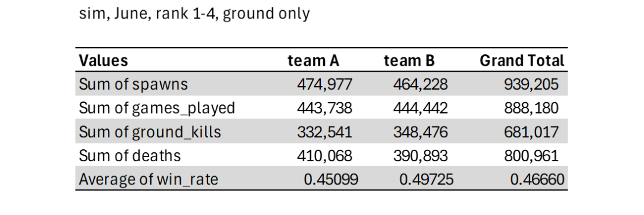Viewport: 644px width, 215px height.
Task: Click the Grand Total column header
Action: [522, 61]
